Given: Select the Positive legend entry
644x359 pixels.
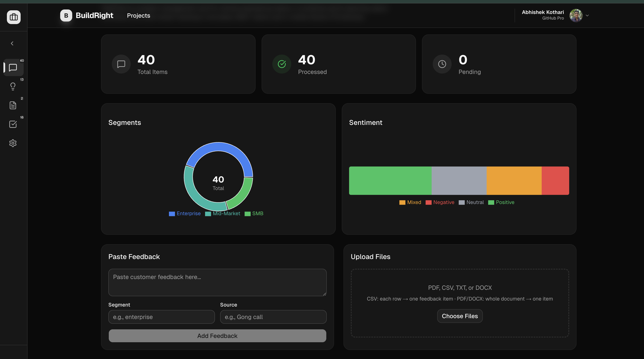Looking at the screenshot, I should 501,202.
